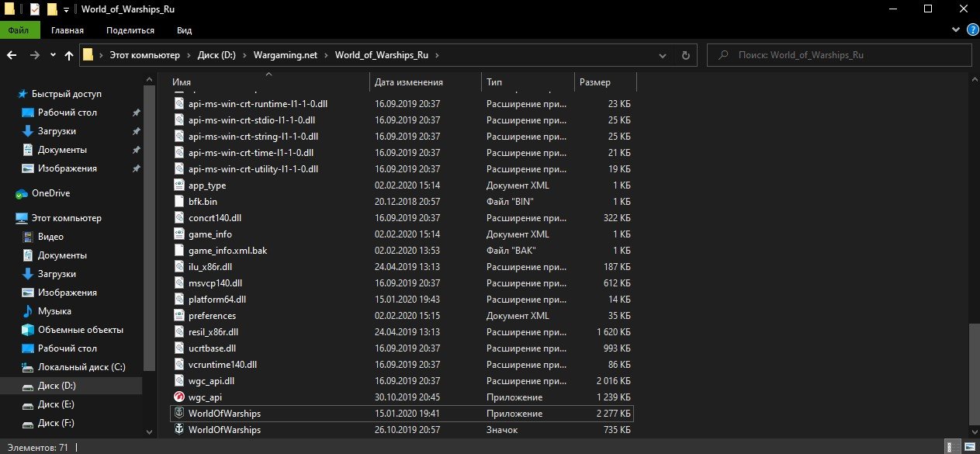Screen dimensions: 980x454
Task: Expand chevron after Диск (D:) breadcrumb
Action: tap(245, 55)
